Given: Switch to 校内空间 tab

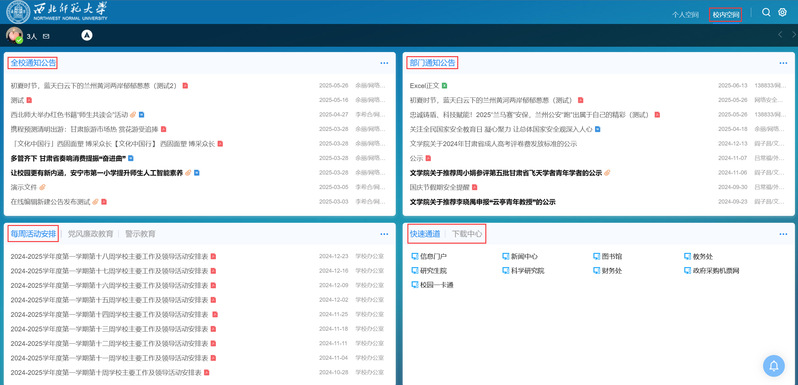Looking at the screenshot, I should pyautogui.click(x=725, y=15).
